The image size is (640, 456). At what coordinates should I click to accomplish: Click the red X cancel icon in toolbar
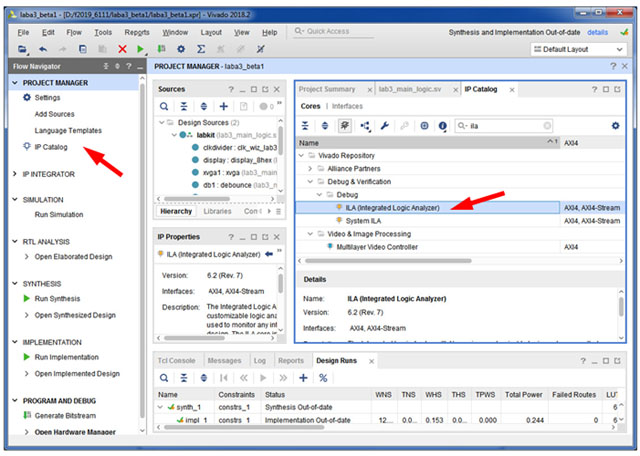[x=123, y=49]
